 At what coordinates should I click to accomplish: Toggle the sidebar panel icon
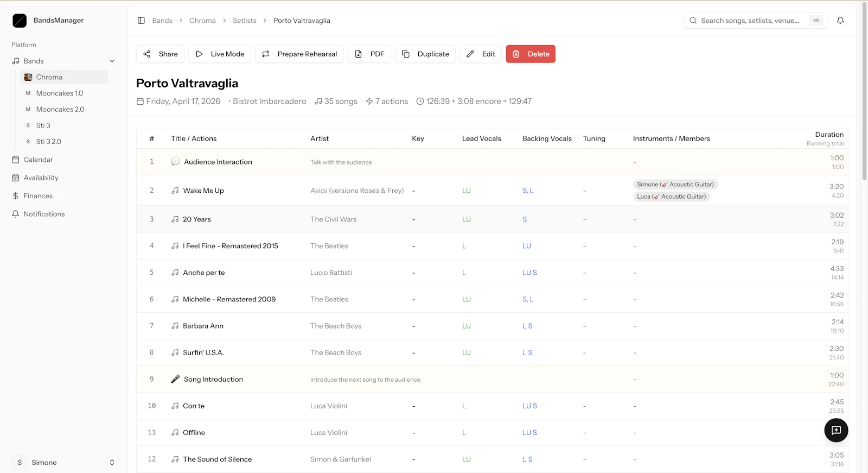click(x=141, y=21)
